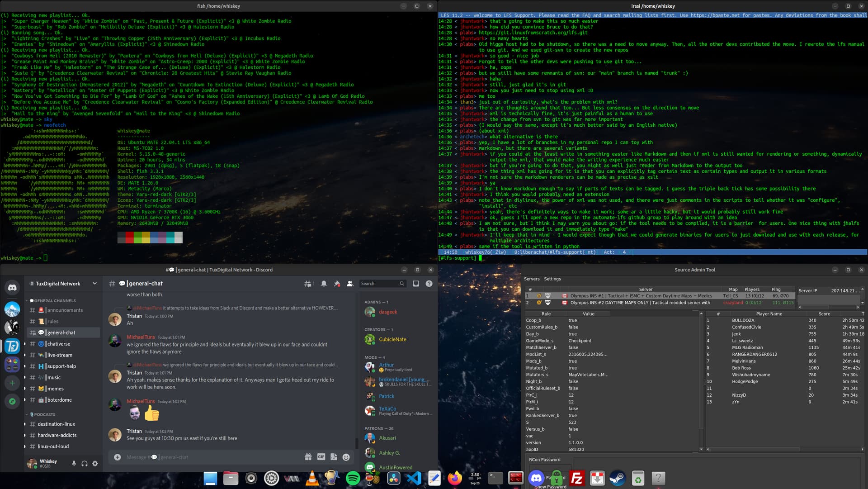Click the gift Nitro icon in message bar
868x489 pixels.
[308, 457]
